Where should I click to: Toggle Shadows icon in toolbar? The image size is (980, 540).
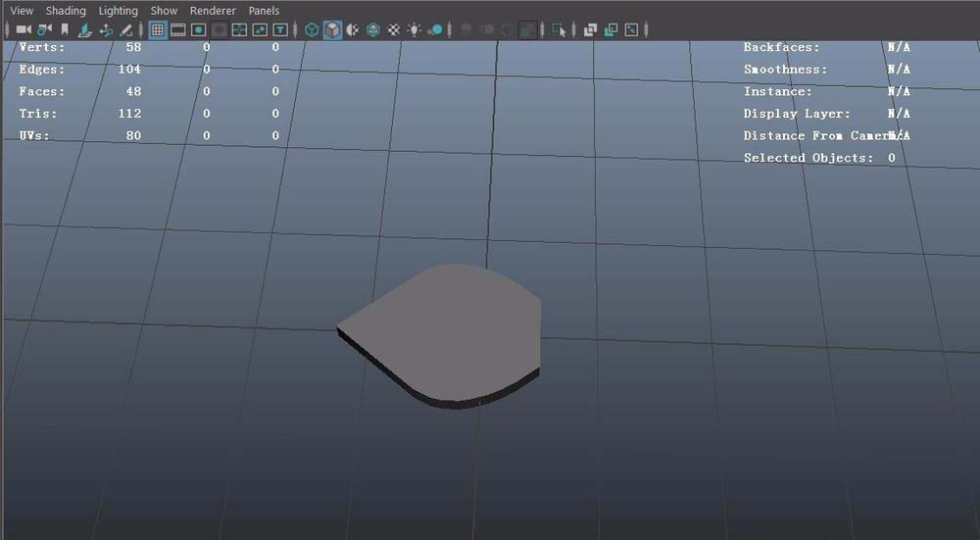(436, 29)
